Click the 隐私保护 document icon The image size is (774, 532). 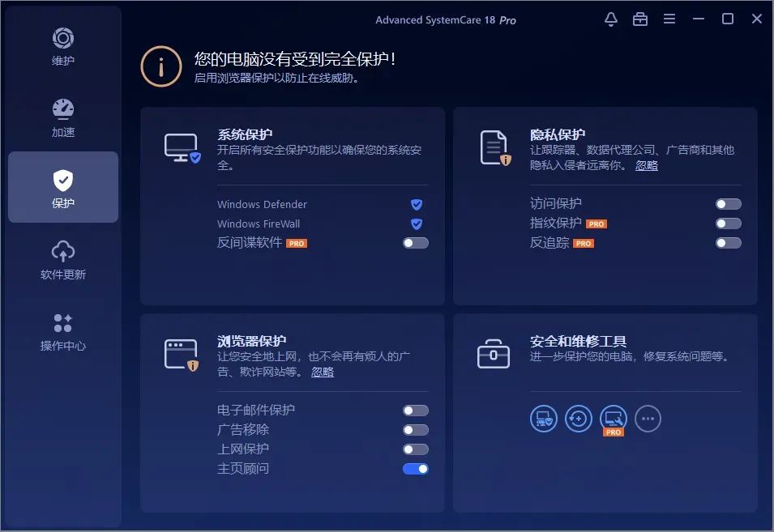[495, 148]
